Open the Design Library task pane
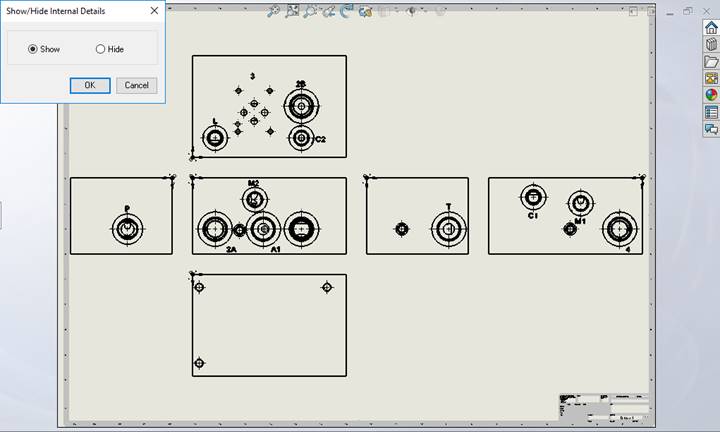This screenshot has width=720, height=432. pyautogui.click(x=711, y=44)
